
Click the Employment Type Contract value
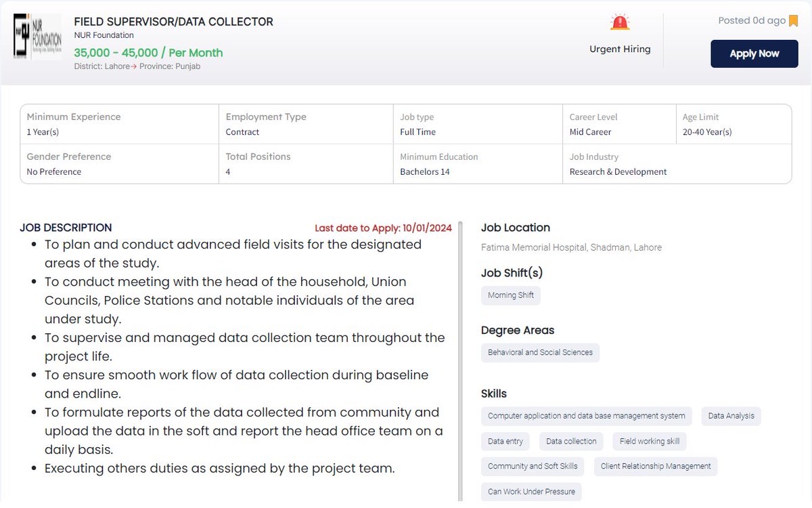242,132
